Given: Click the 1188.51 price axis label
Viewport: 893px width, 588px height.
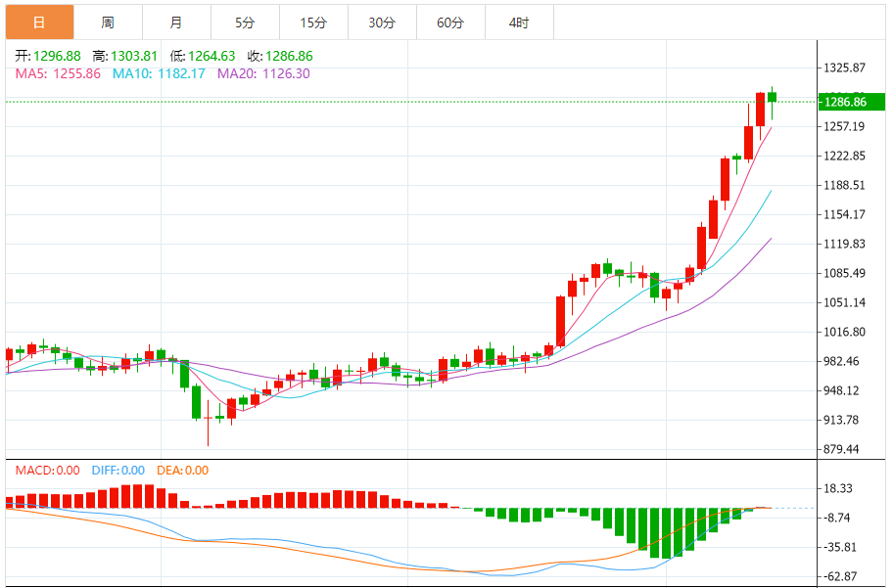Looking at the screenshot, I should pyautogui.click(x=845, y=185).
